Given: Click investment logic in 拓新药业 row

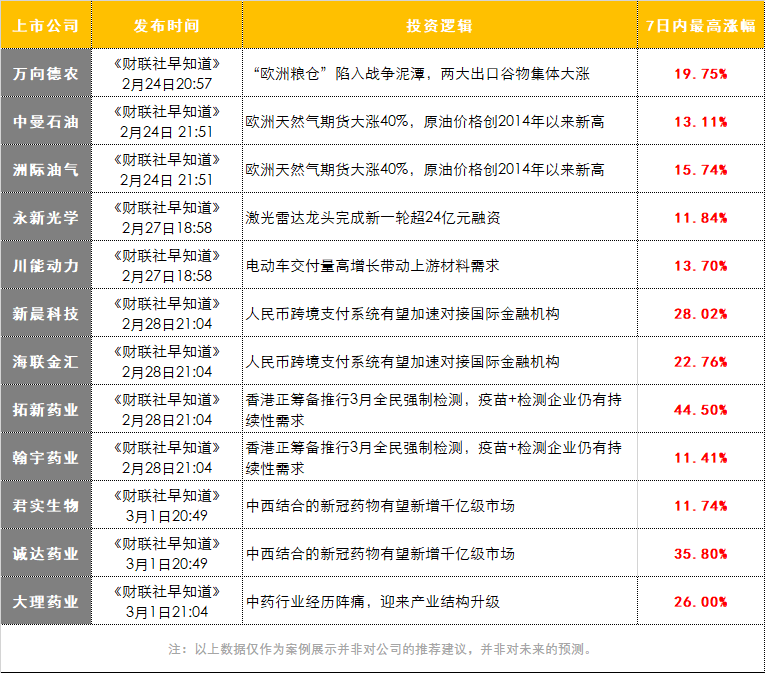Looking at the screenshot, I should 433,410.
